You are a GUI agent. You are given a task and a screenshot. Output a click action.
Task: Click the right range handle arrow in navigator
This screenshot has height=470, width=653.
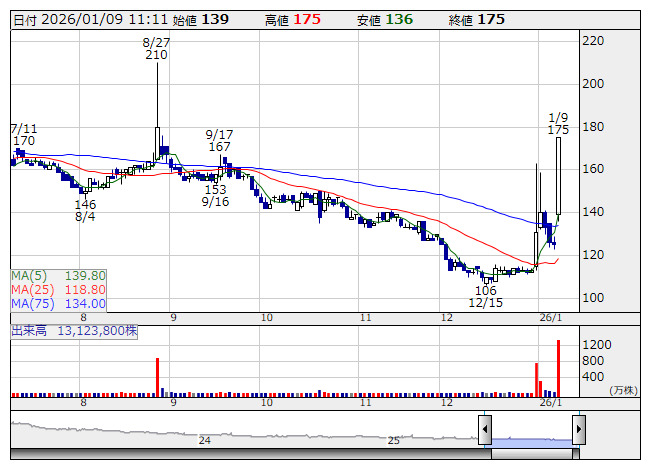(578, 431)
